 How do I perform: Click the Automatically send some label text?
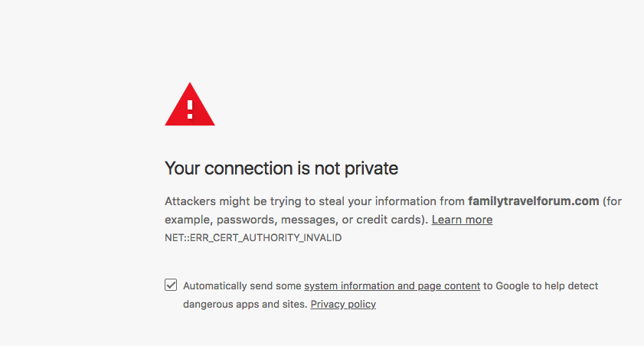point(242,286)
